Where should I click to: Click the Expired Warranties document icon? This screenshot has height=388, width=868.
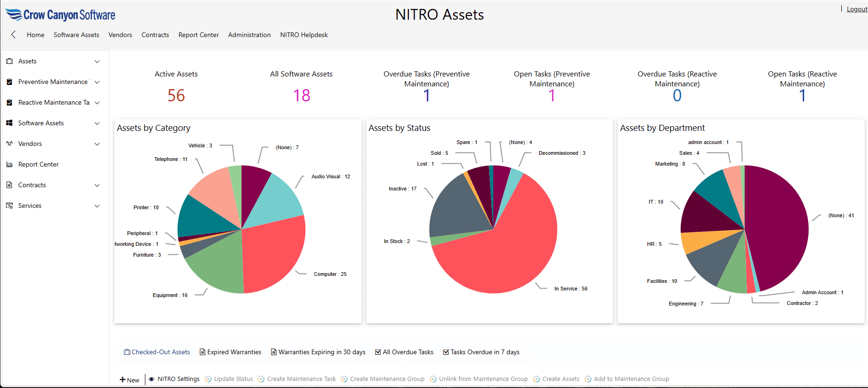click(203, 352)
